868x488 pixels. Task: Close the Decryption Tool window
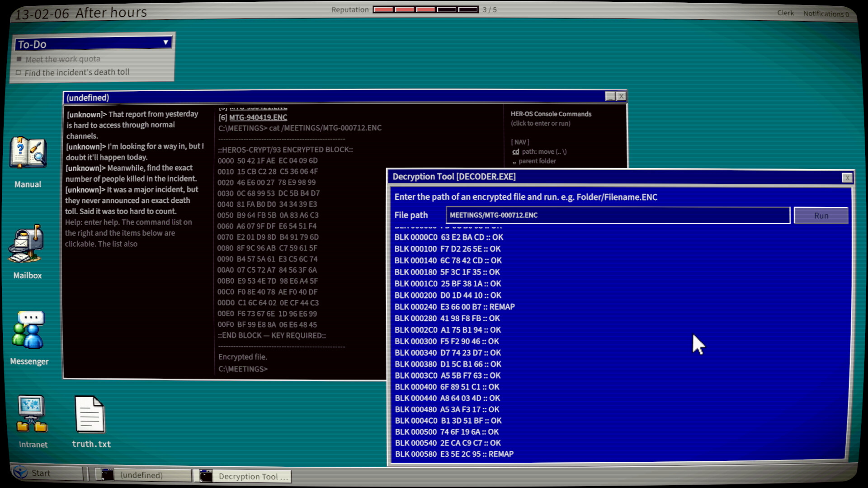coord(847,178)
